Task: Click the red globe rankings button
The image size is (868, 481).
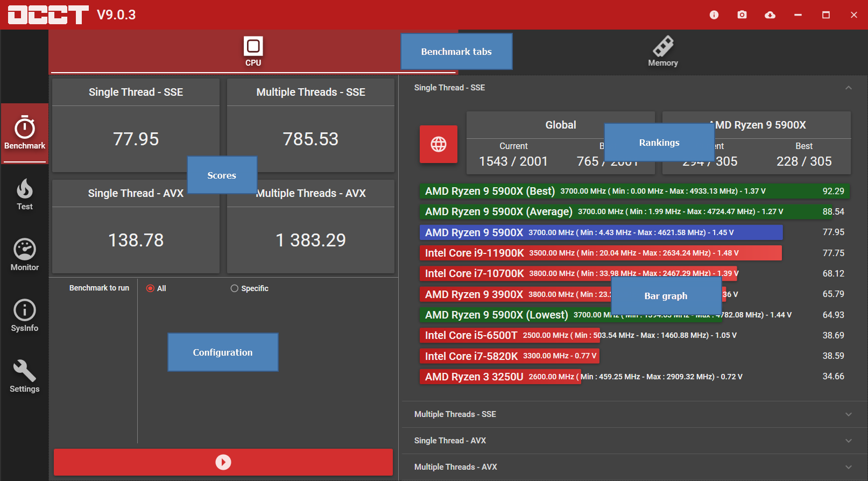Action: (x=439, y=144)
